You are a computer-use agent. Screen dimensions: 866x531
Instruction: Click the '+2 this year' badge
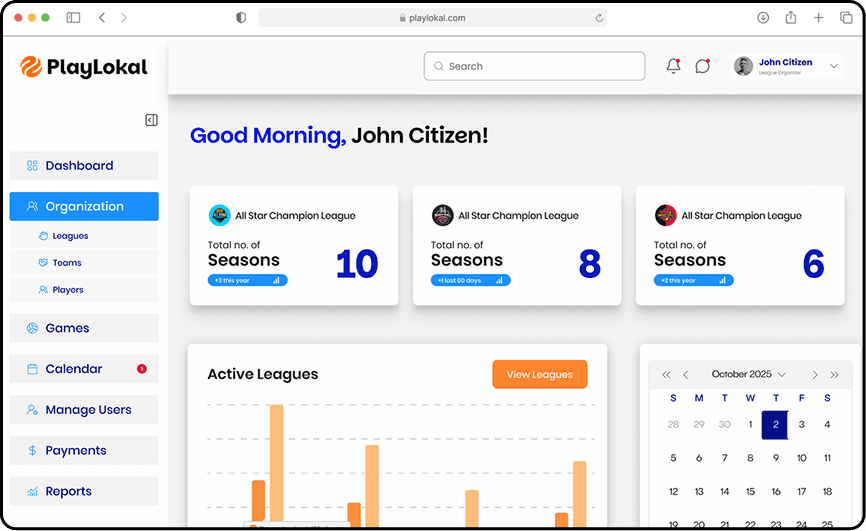(x=694, y=280)
